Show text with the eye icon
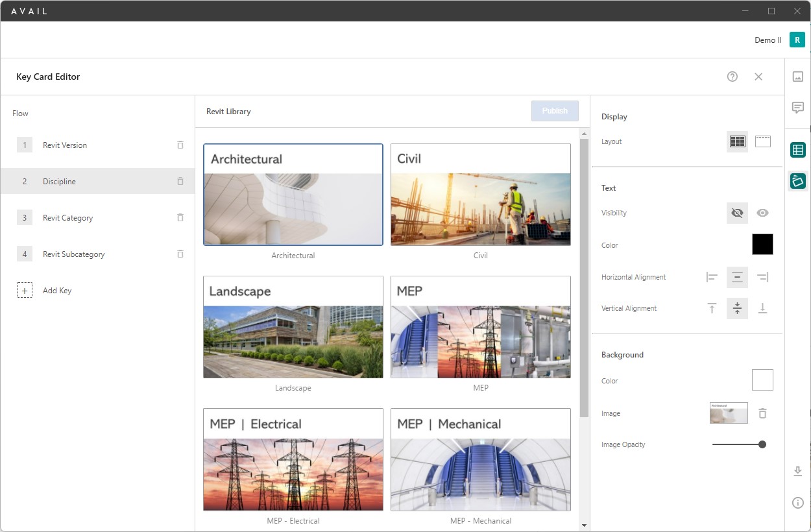811x532 pixels. pyautogui.click(x=763, y=213)
